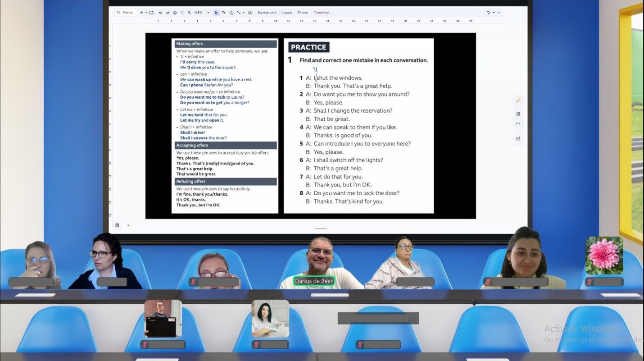Expand the new slide layout dropdown arrow
This screenshot has height=361, width=644.
tap(146, 13)
